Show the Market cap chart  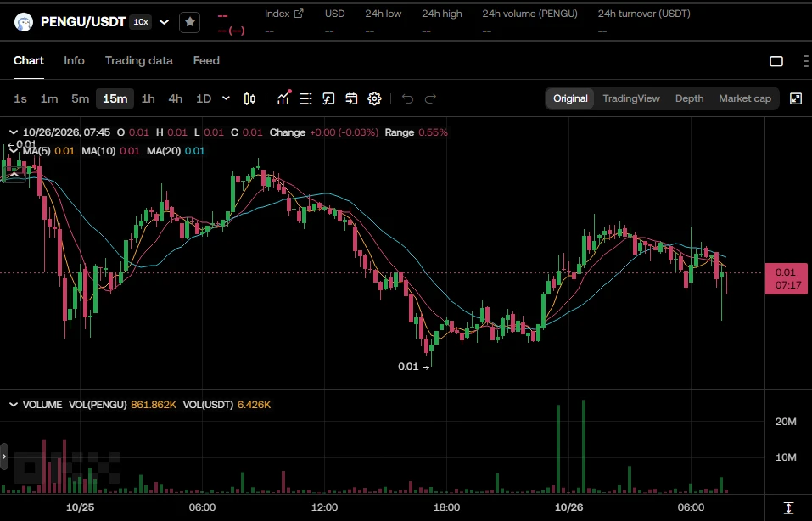tap(745, 98)
